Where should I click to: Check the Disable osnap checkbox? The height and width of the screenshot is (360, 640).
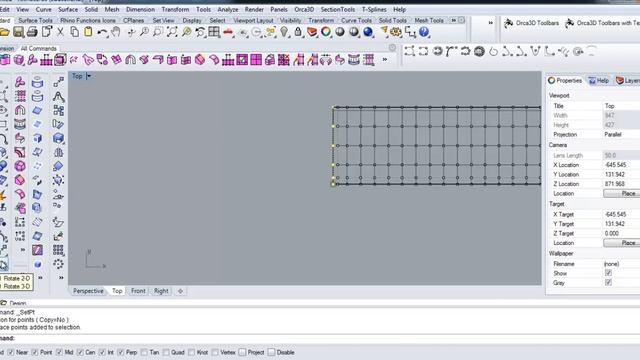[x=271, y=352]
